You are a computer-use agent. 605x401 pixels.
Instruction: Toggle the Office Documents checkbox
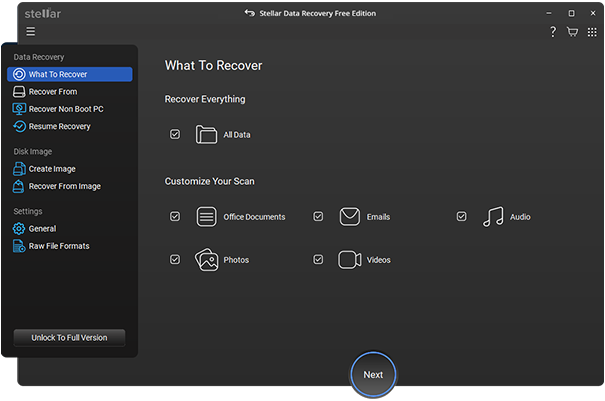point(175,217)
